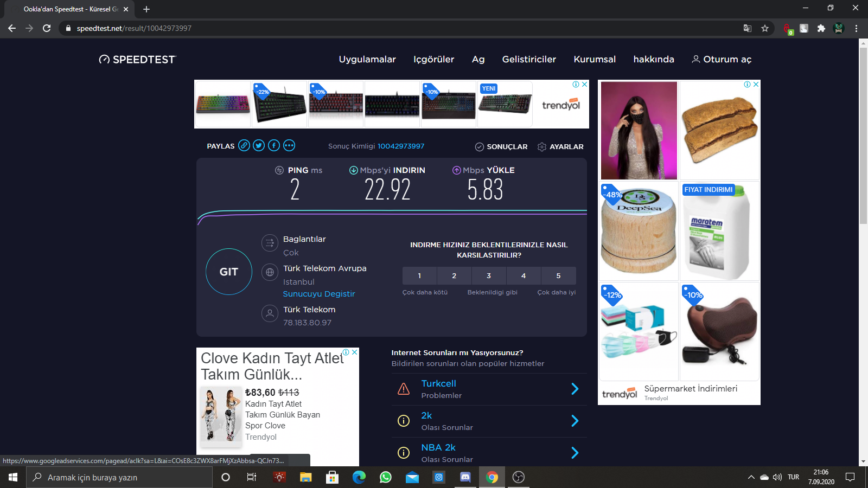The width and height of the screenshot is (868, 488).
Task: Click the face masks ad thumbnail
Action: (x=639, y=331)
